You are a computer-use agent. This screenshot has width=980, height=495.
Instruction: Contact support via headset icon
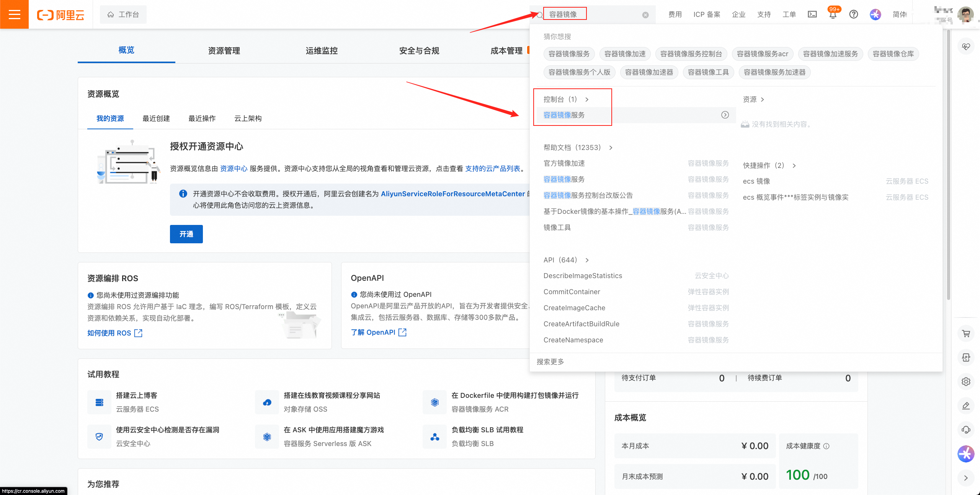[966, 430]
